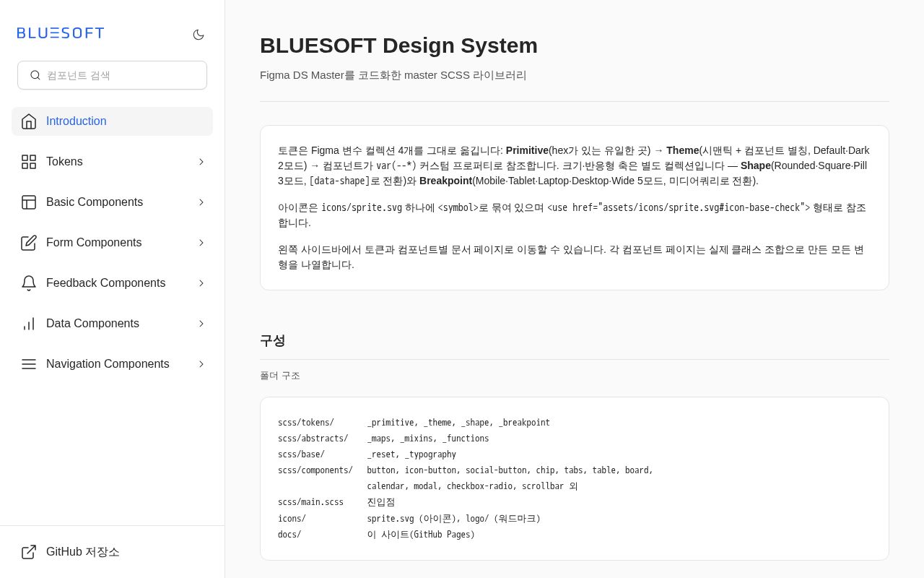
Task: Open Basic Components section
Action: [x=112, y=202]
